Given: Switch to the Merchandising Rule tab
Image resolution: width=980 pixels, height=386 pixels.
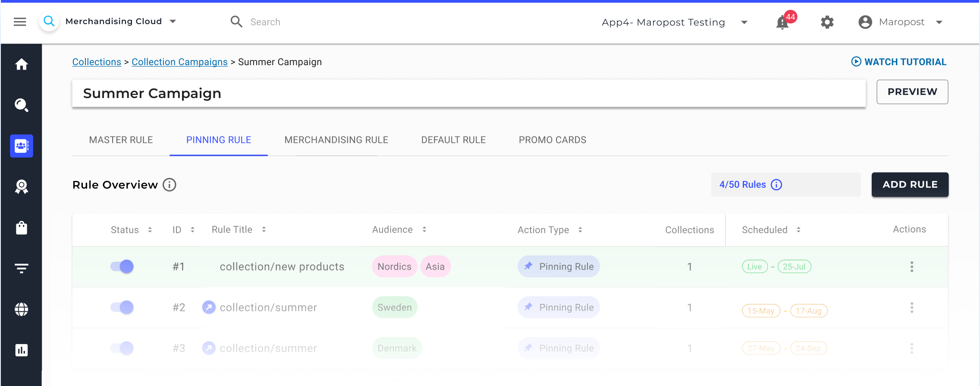Looking at the screenshot, I should click(336, 140).
